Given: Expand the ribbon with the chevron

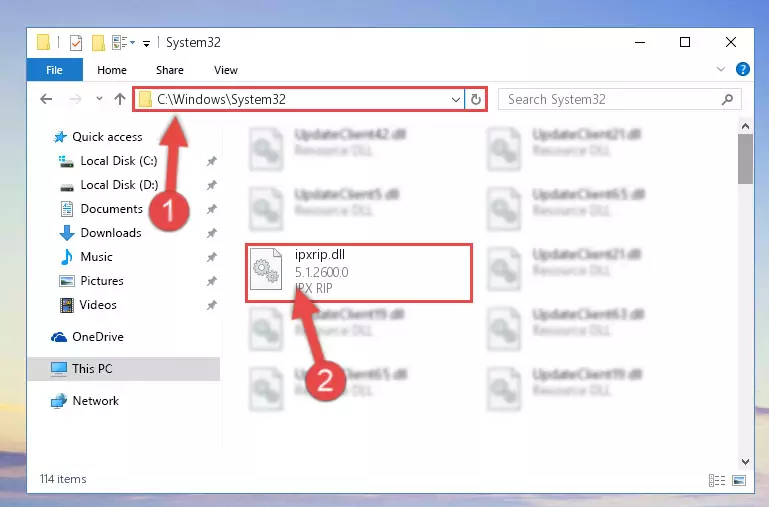Looking at the screenshot, I should pos(720,69).
